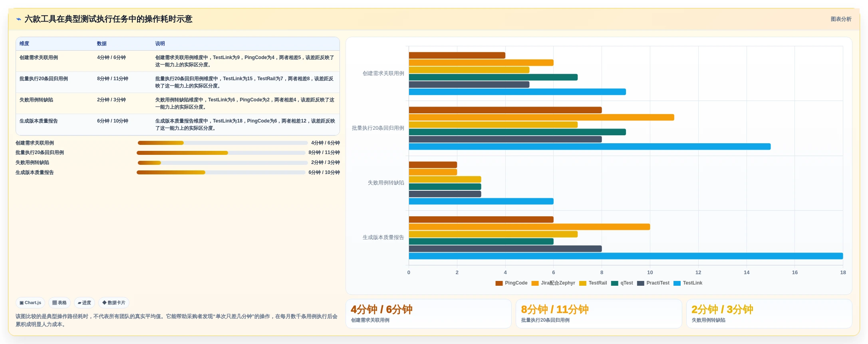Select table row 批量执行20条回归用例
Screen dimensions: 868x344
178,82
